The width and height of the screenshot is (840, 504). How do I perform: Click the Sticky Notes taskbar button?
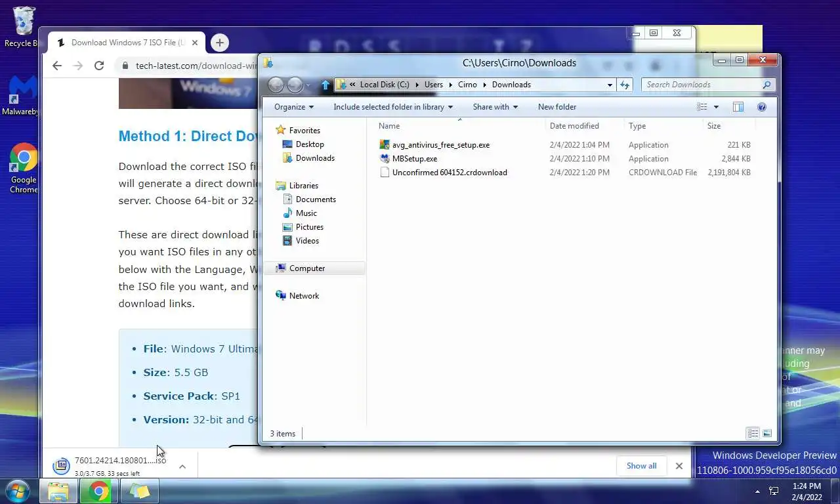coord(139,491)
